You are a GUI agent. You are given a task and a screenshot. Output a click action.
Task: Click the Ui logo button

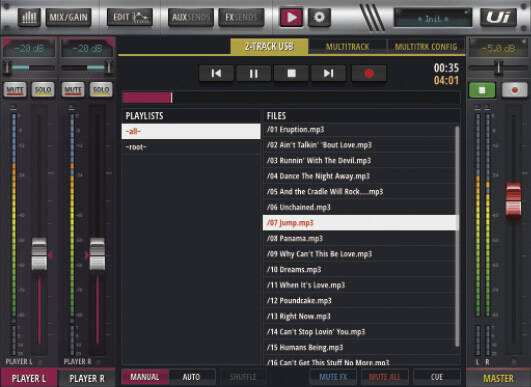pos(498,17)
